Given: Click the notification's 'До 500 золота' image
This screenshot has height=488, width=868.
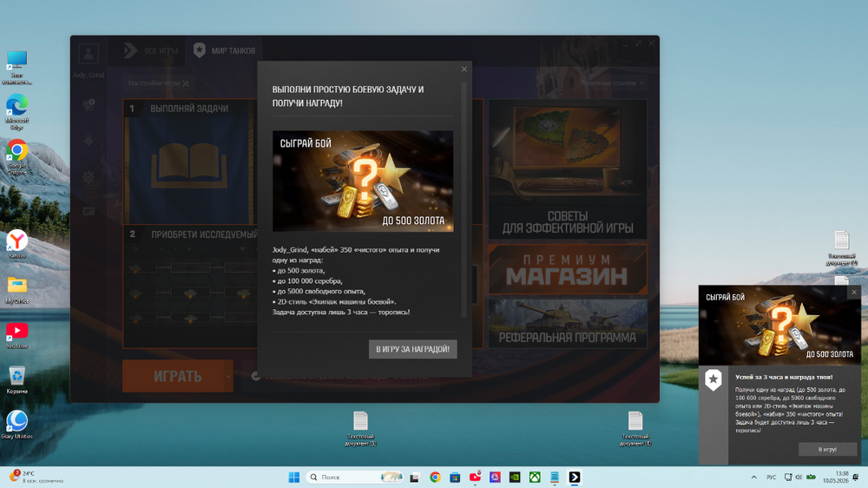Looking at the screenshot, I should 780,325.
